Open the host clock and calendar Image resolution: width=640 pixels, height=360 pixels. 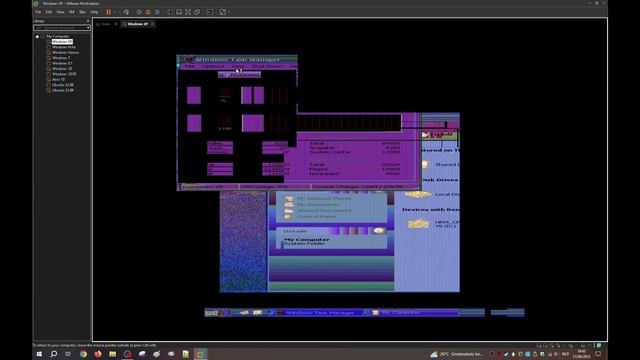pyautogui.click(x=581, y=354)
